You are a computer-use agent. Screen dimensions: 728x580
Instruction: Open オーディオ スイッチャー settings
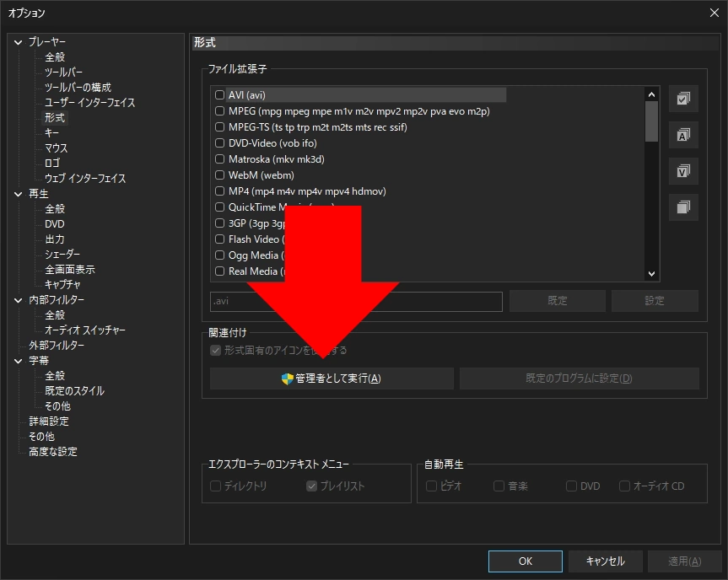coord(85,330)
